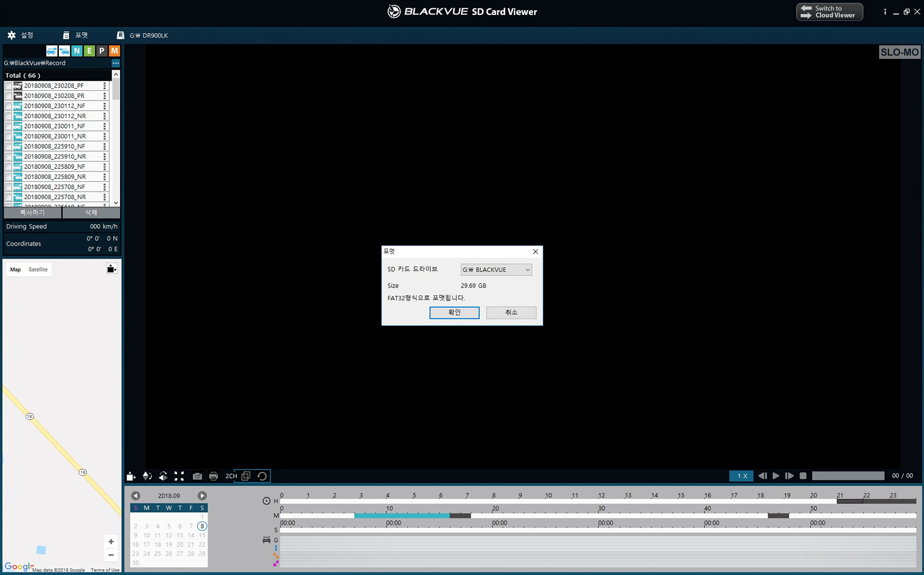Play the video
924x575 pixels.
tap(776, 476)
